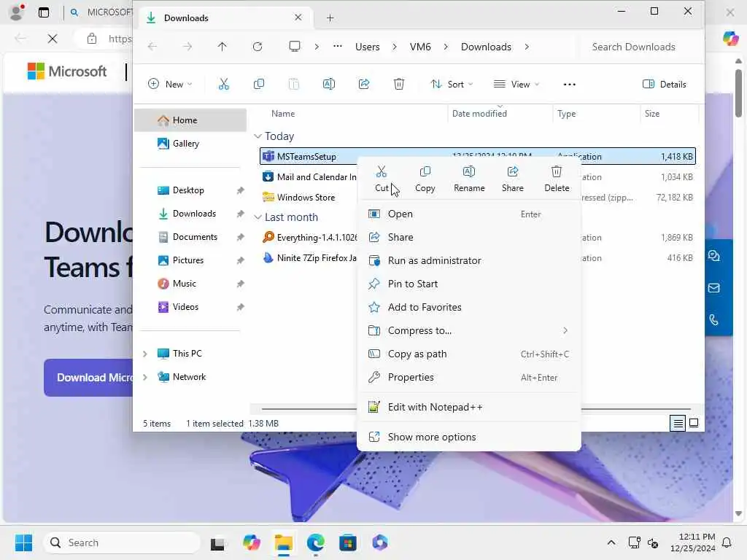The height and width of the screenshot is (560, 747).
Task: Expand chevron after Downloads breadcrumb
Action: (527, 47)
